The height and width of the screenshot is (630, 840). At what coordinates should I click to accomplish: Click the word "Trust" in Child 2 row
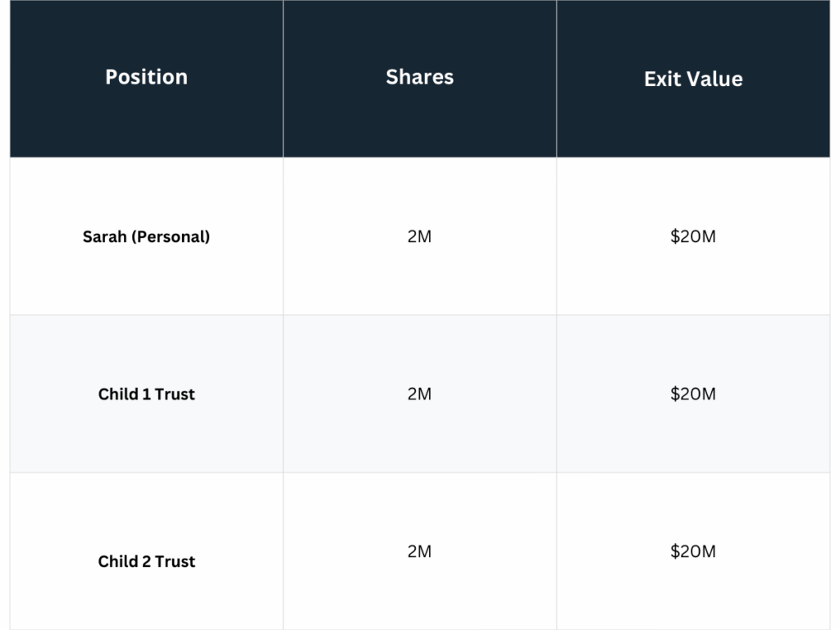(175, 561)
